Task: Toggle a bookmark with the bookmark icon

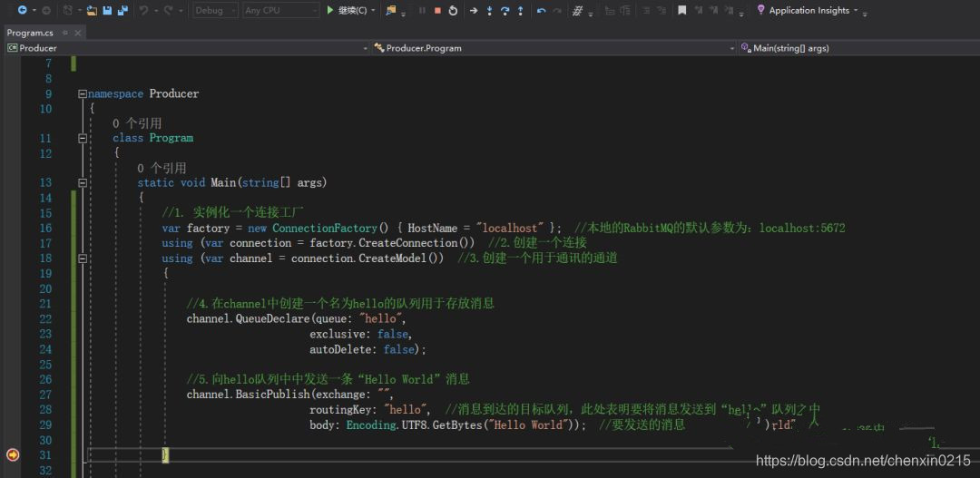Action: click(682, 10)
